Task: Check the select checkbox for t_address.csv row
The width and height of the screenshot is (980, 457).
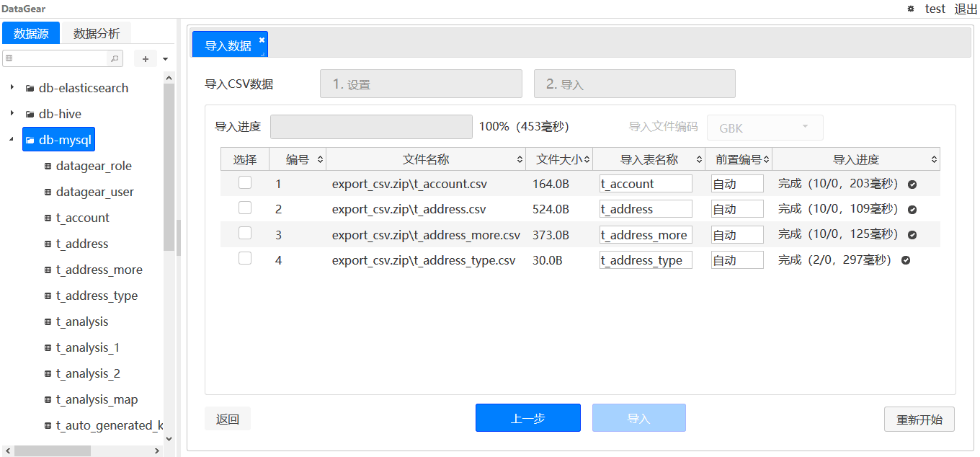Action: [x=244, y=208]
